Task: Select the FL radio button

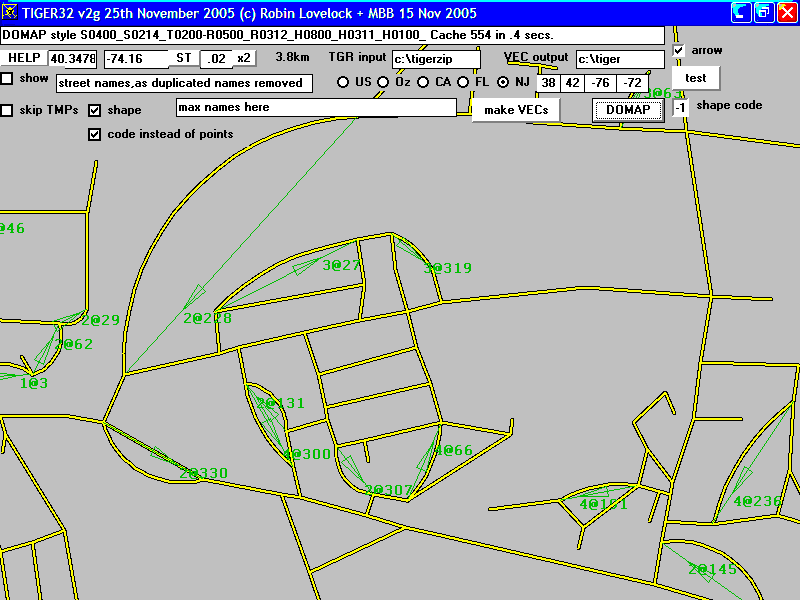Action: coord(463,82)
